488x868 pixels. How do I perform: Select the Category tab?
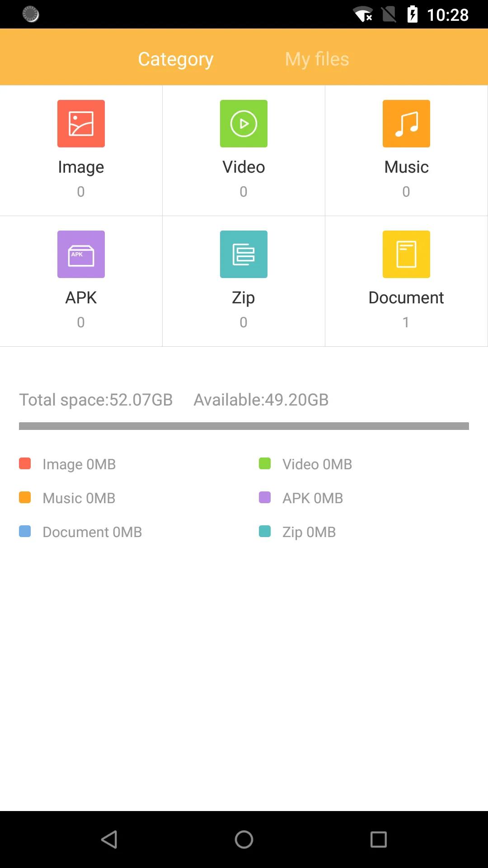[175, 59]
